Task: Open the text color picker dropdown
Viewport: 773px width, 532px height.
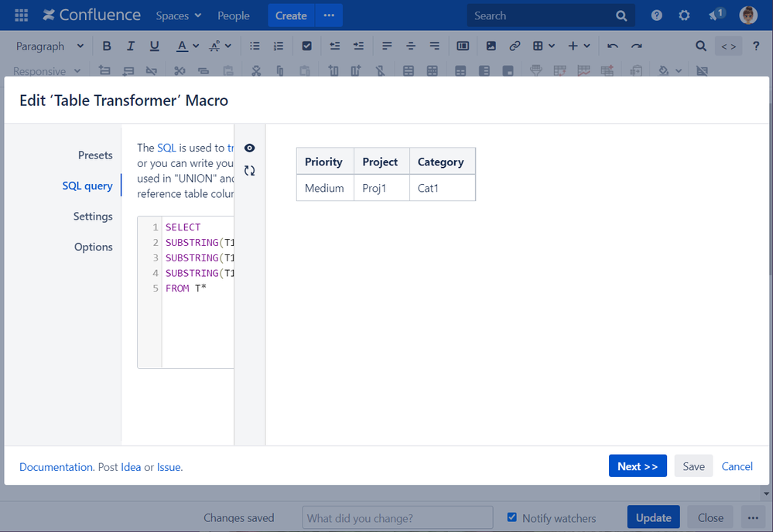Action: point(195,46)
